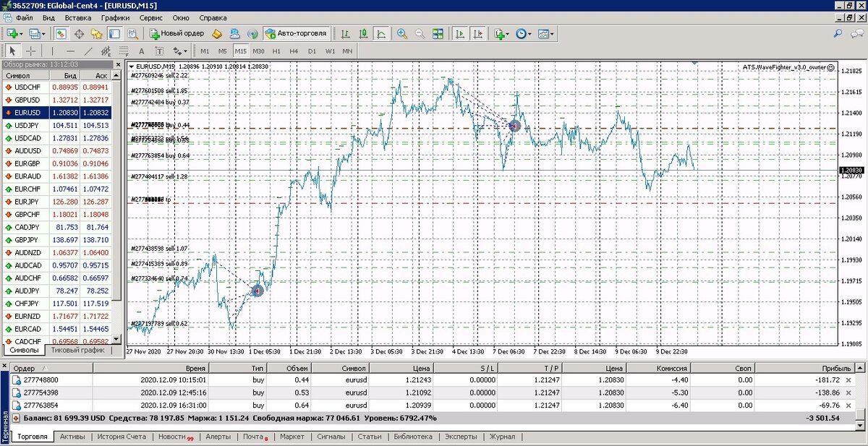Screen dimensions: 868x446
Task: Select the Equidistant Channel tool
Action: pyautogui.click(x=106, y=51)
